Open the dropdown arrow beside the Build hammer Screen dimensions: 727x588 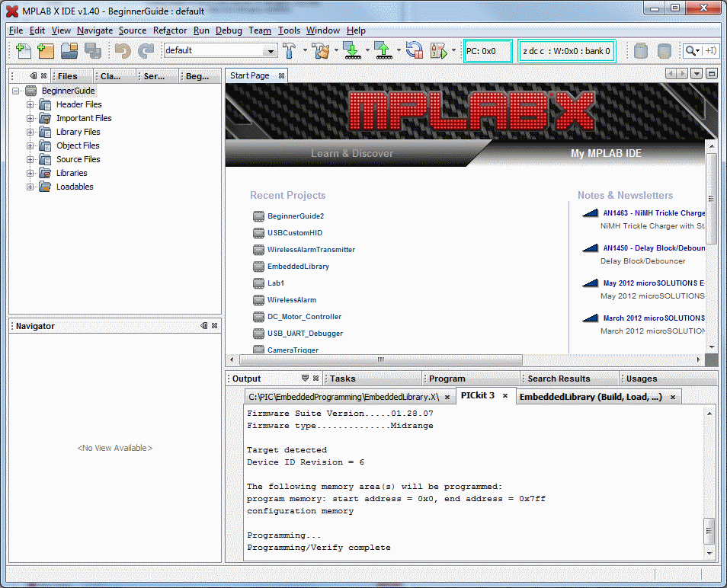click(305, 50)
